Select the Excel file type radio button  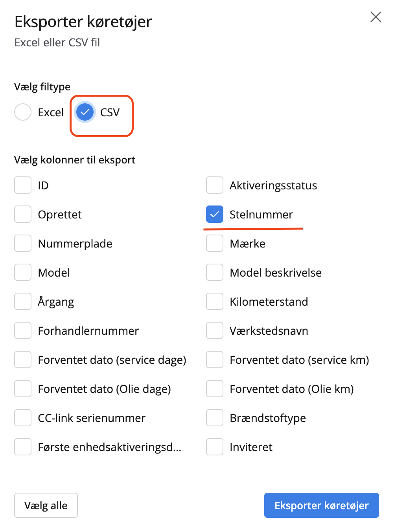pyautogui.click(x=23, y=112)
